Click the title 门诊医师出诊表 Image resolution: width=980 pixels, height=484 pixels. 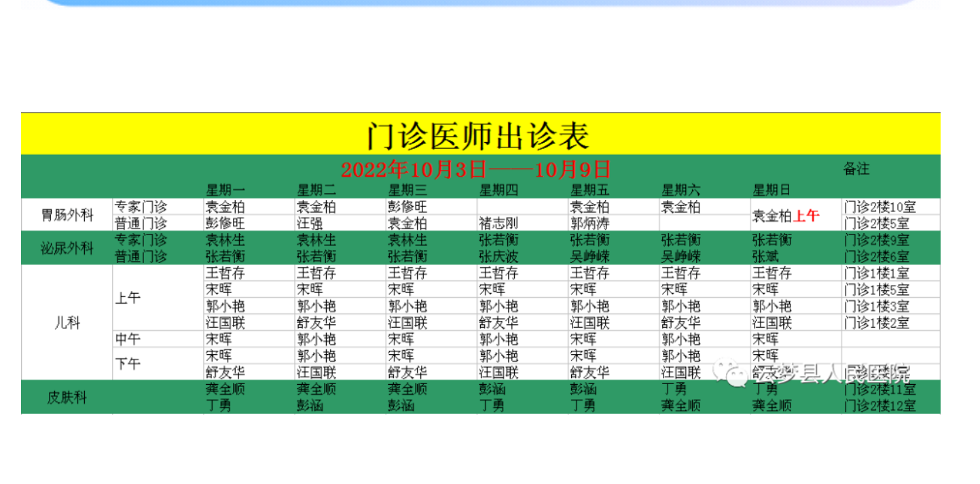[x=478, y=135]
